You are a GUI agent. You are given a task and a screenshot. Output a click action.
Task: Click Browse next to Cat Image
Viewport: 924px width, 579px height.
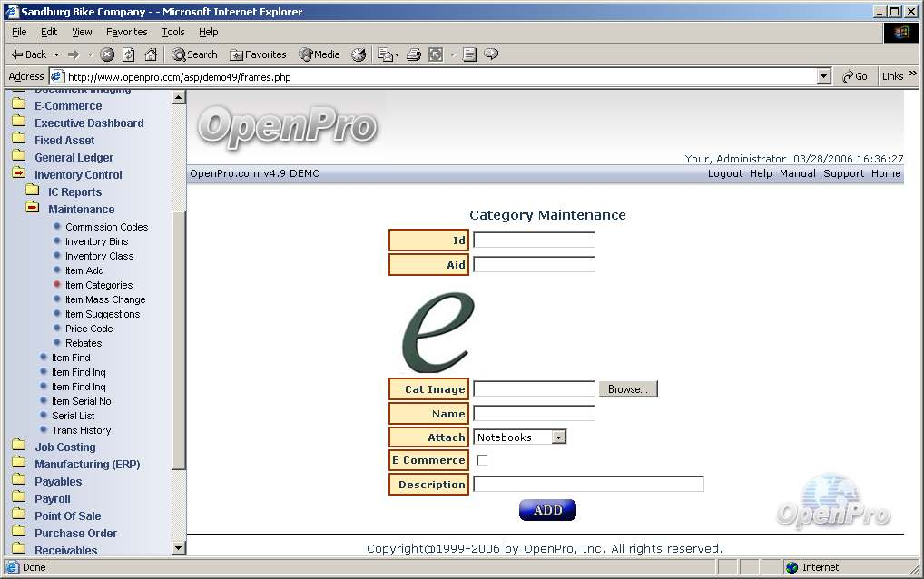point(627,389)
